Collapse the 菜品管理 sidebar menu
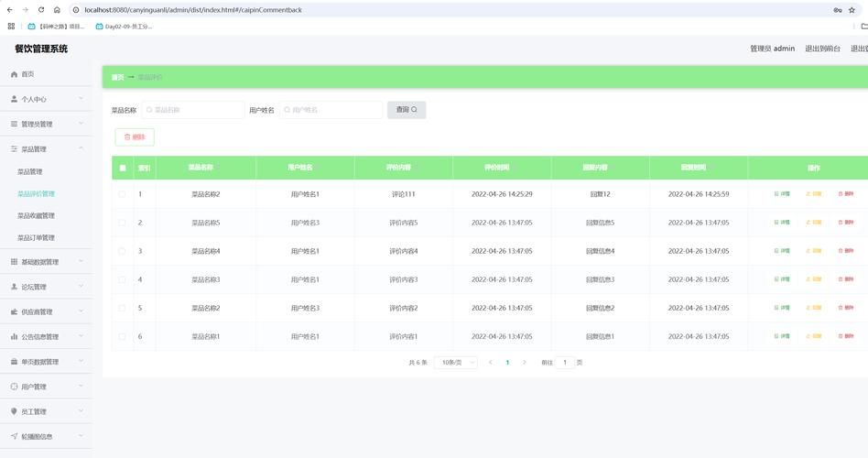Image resolution: width=868 pixels, height=458 pixels. point(46,148)
